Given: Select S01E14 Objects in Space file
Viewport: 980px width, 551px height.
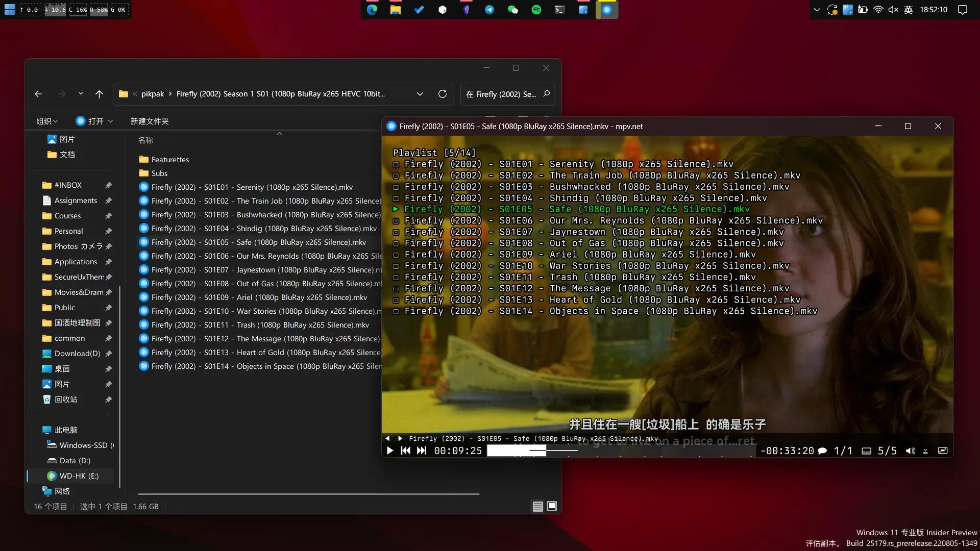Looking at the screenshot, I should 260,366.
